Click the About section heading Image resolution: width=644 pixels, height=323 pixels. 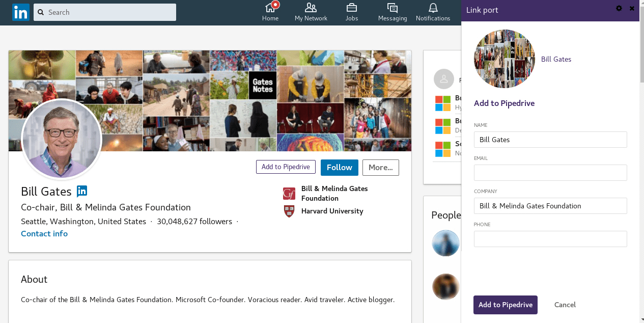(x=34, y=279)
